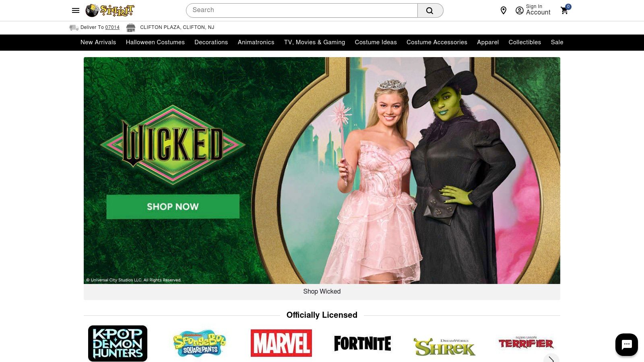Open the live chat bubble
644x362 pixels.
(626, 344)
